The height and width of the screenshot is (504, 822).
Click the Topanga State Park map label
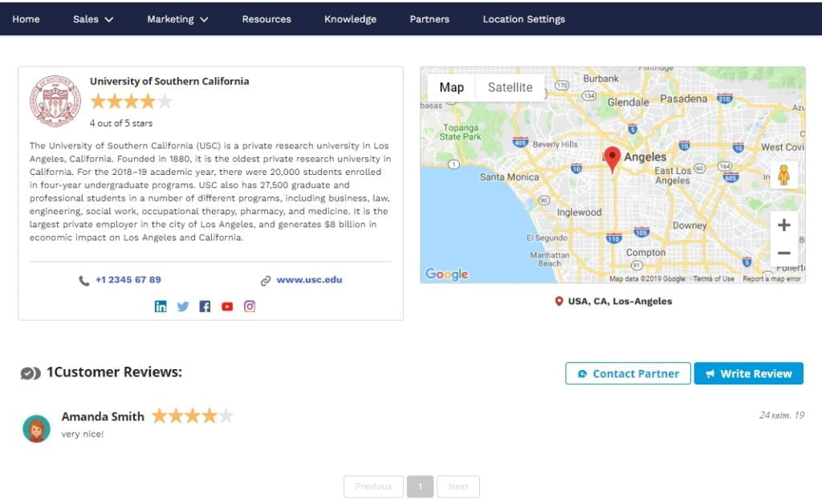pos(460,132)
